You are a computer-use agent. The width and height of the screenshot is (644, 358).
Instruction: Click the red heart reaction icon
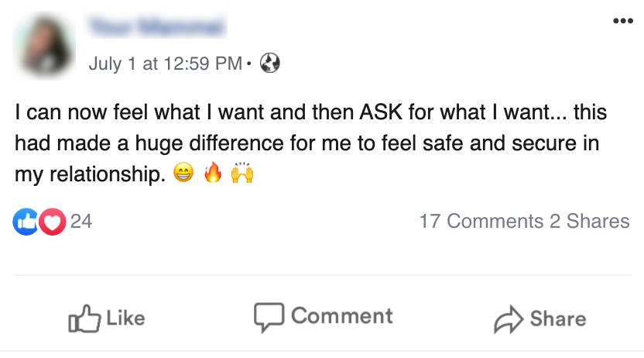tap(52, 222)
